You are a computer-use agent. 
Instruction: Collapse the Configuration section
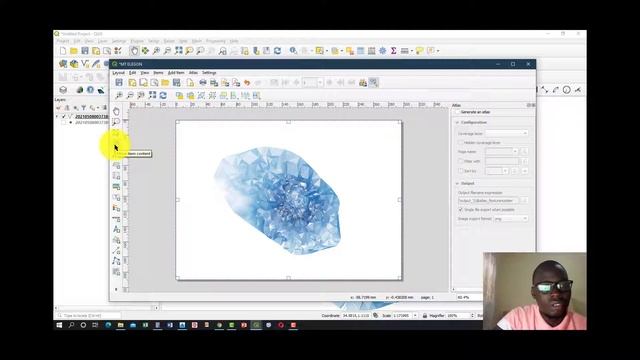(x=457, y=122)
